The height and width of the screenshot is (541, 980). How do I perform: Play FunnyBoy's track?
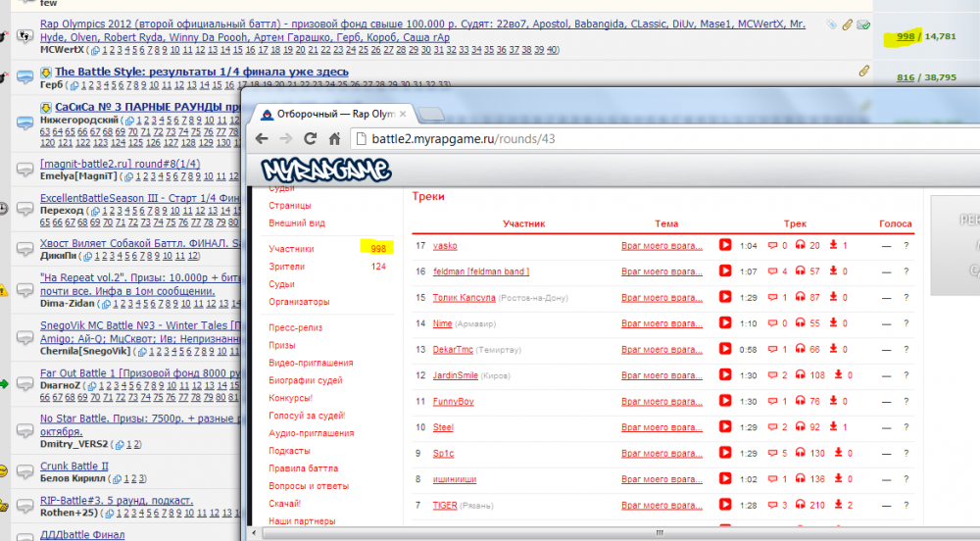click(725, 401)
